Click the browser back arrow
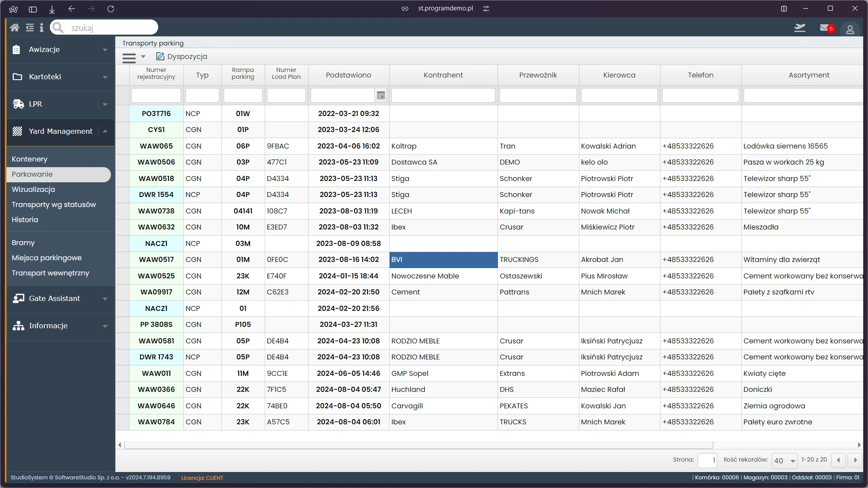Viewport: 868px width, 488px height. pos(72,9)
